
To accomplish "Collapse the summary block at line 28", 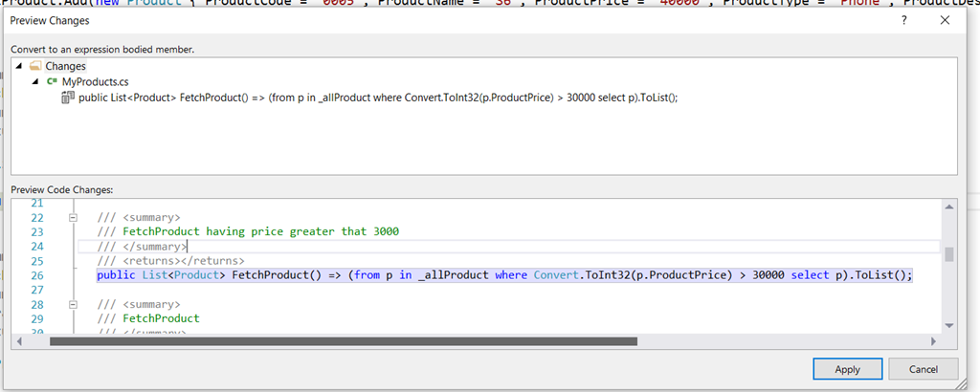I will coord(73,304).
